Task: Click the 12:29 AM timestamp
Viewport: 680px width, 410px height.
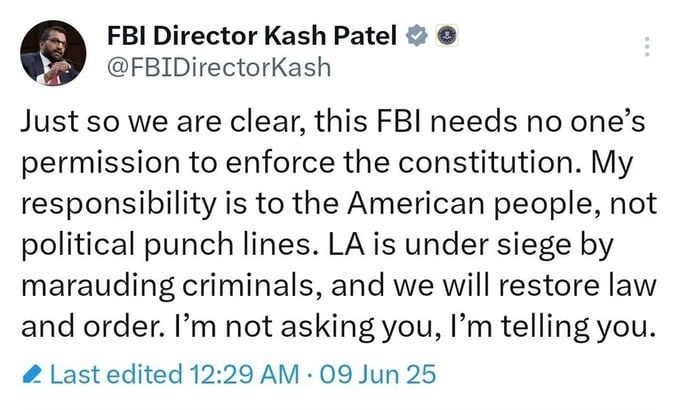Action: [x=245, y=374]
